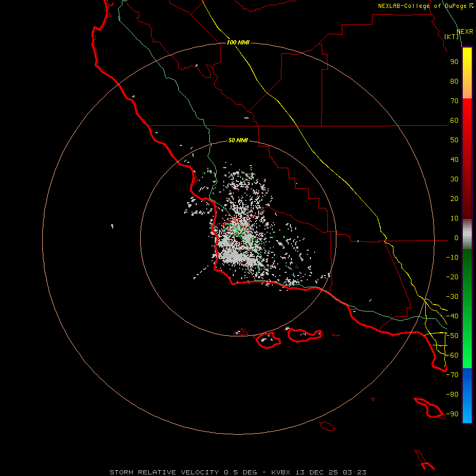Click the 70 value on the velocity scale
Screen dimensions: 476x476
click(454, 101)
